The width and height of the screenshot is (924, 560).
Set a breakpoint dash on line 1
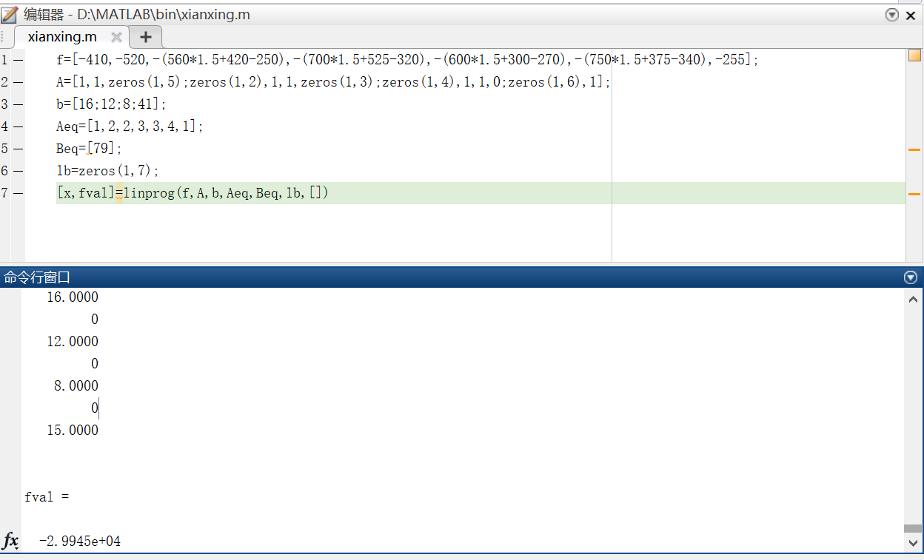(19, 60)
